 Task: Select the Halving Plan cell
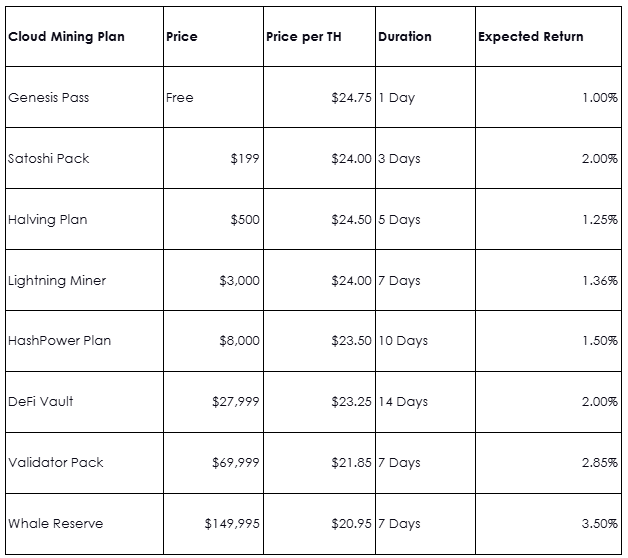(48, 220)
